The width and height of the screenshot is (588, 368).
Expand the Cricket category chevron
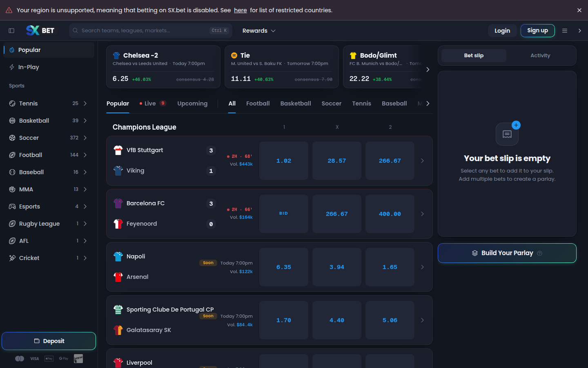(85, 258)
